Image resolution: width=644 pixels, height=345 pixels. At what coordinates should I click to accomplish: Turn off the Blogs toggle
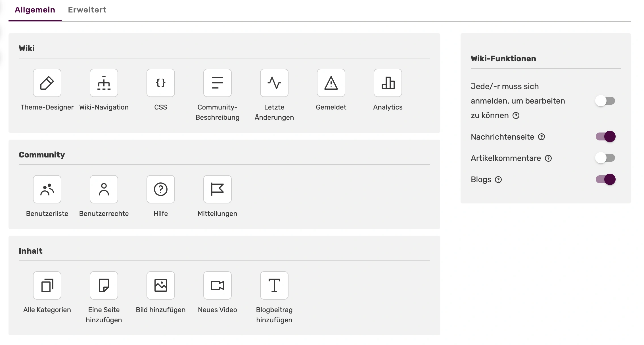click(605, 179)
